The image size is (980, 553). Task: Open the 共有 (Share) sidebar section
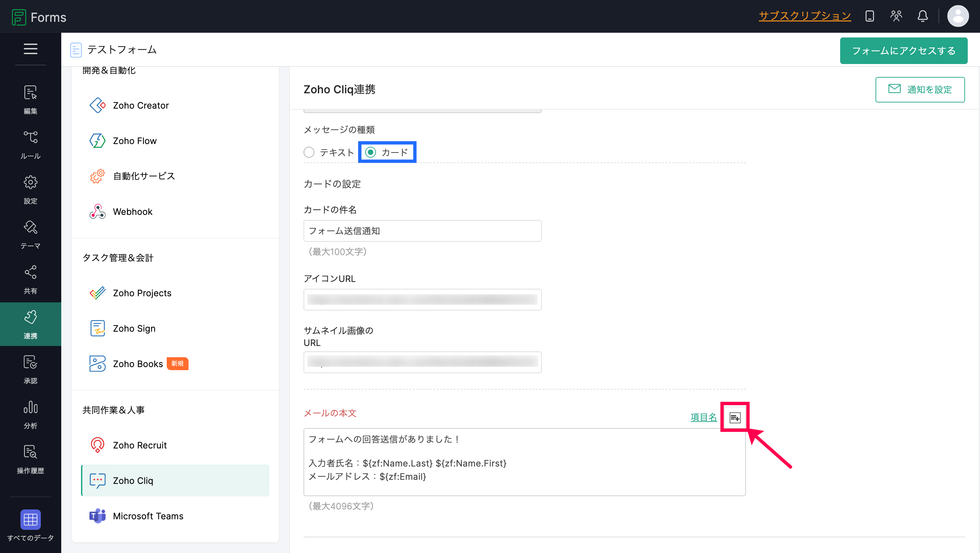(30, 279)
